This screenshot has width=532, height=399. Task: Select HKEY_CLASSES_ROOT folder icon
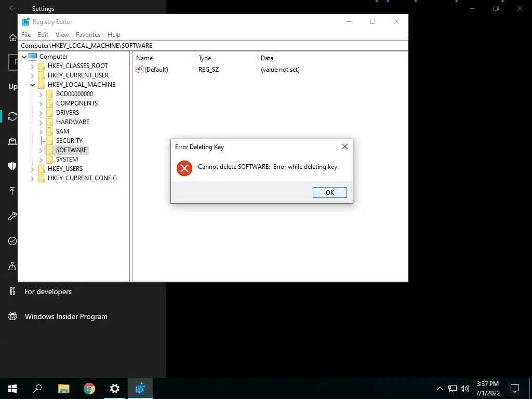tap(42, 66)
